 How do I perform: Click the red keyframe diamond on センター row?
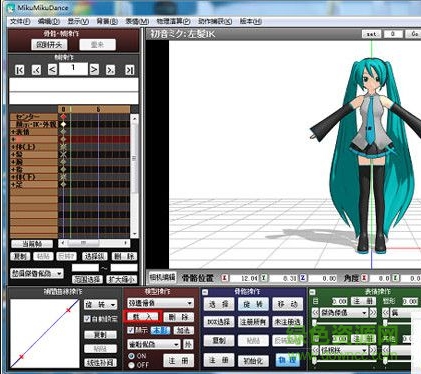(63, 117)
